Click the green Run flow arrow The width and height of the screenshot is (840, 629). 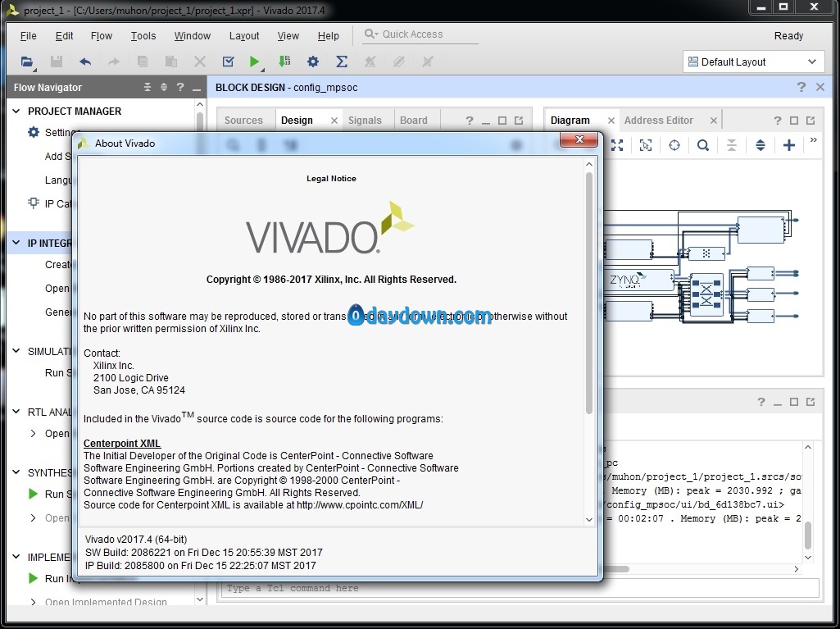pyautogui.click(x=255, y=62)
